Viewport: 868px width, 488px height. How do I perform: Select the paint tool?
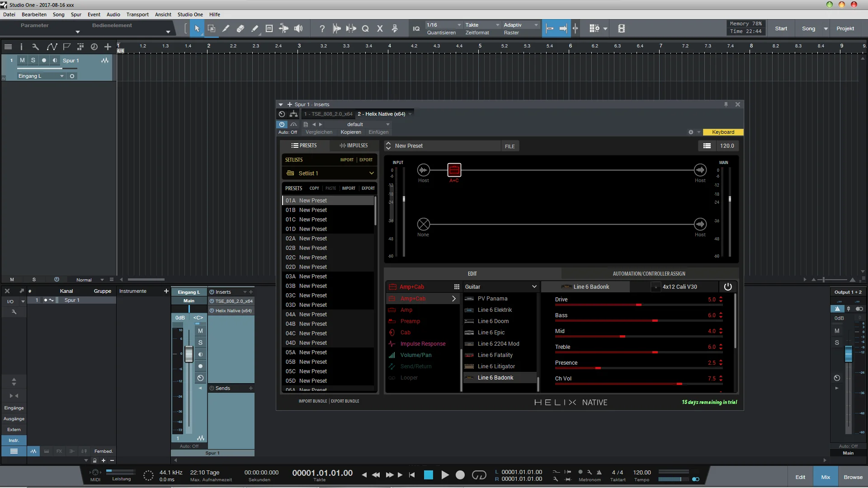[x=255, y=28]
